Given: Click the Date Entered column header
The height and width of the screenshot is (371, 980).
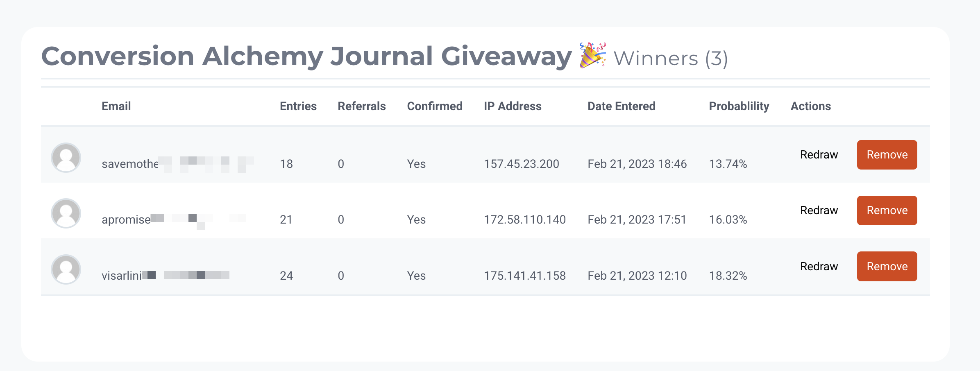Looking at the screenshot, I should [622, 106].
